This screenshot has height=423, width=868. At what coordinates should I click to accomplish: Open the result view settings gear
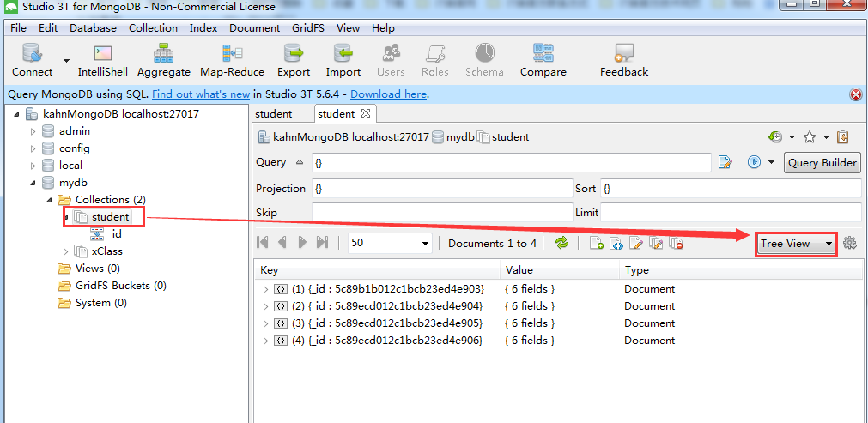point(850,243)
